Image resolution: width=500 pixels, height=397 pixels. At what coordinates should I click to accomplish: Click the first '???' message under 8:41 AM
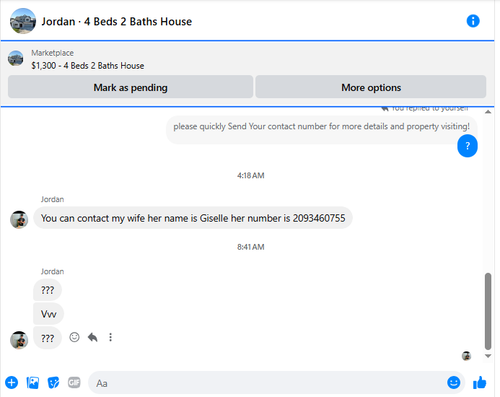click(x=47, y=290)
